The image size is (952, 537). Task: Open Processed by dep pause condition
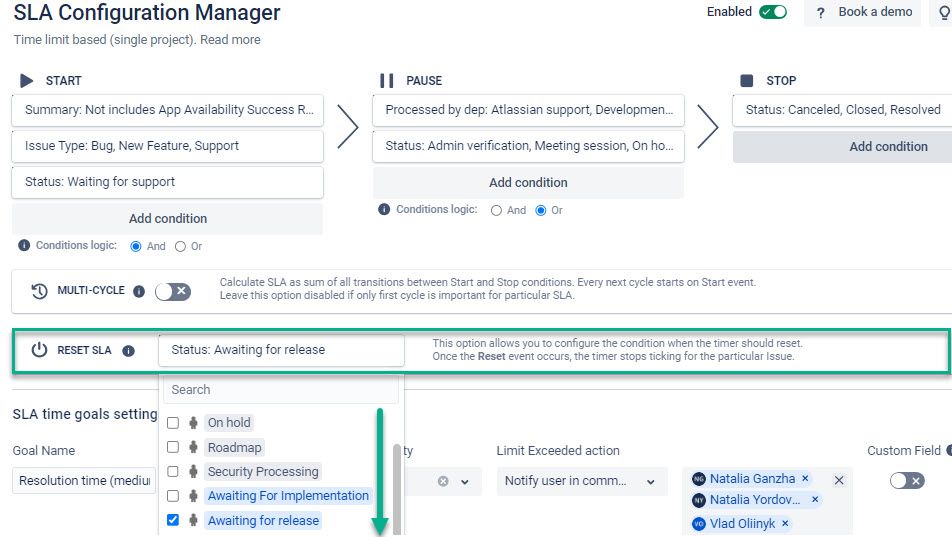[x=528, y=110]
